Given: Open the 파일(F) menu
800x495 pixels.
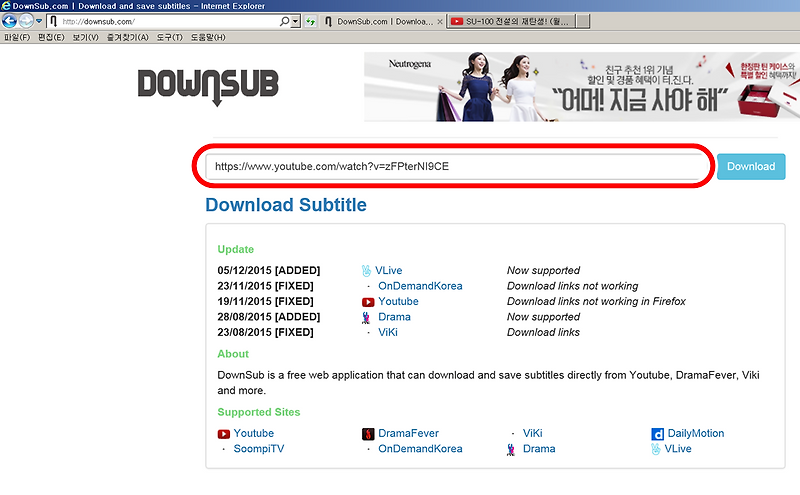Looking at the screenshot, I should tap(17, 37).
